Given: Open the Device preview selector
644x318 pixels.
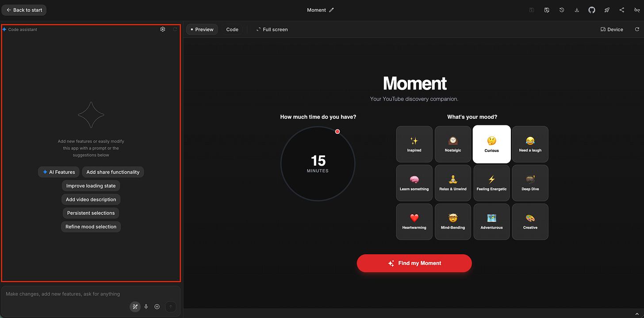Looking at the screenshot, I should tap(612, 29).
